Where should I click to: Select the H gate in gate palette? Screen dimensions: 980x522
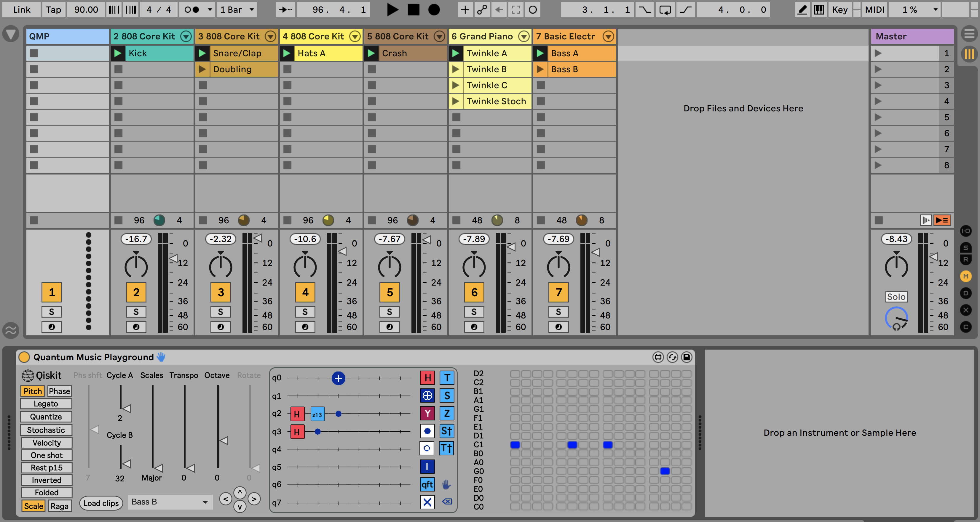tap(427, 378)
